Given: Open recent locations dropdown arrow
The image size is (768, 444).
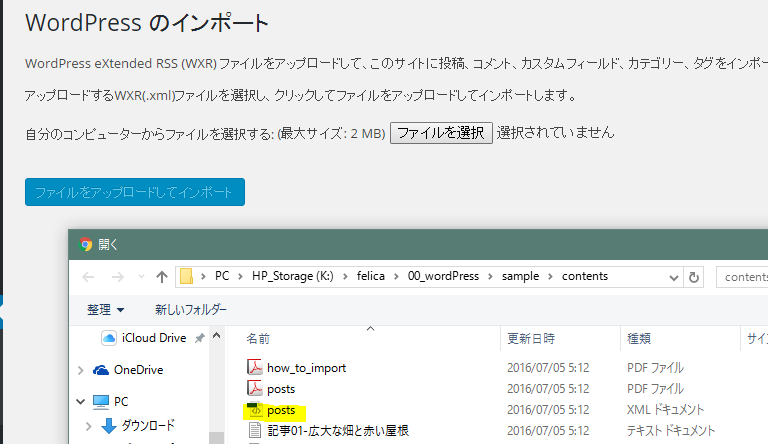Looking at the screenshot, I should click(141, 277).
